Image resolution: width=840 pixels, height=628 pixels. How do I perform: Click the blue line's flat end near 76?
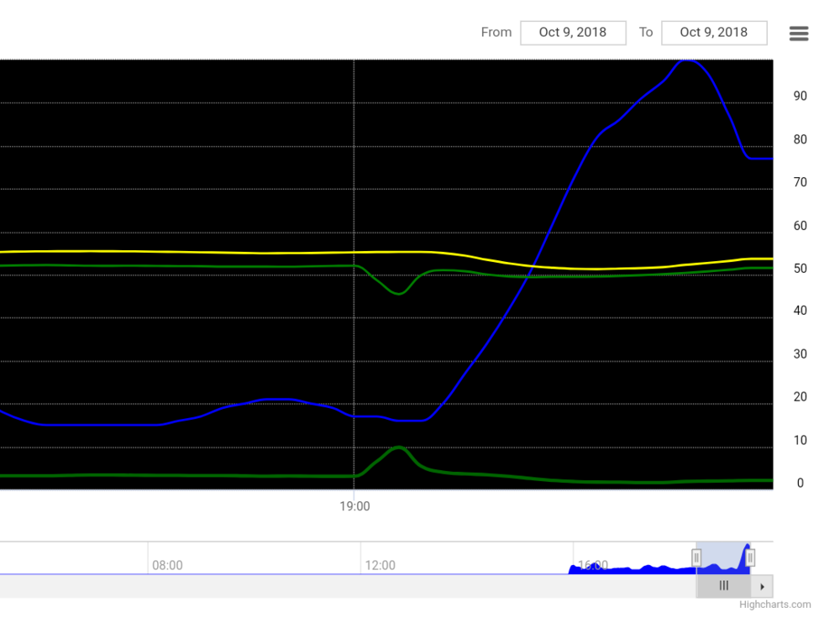[x=760, y=158]
